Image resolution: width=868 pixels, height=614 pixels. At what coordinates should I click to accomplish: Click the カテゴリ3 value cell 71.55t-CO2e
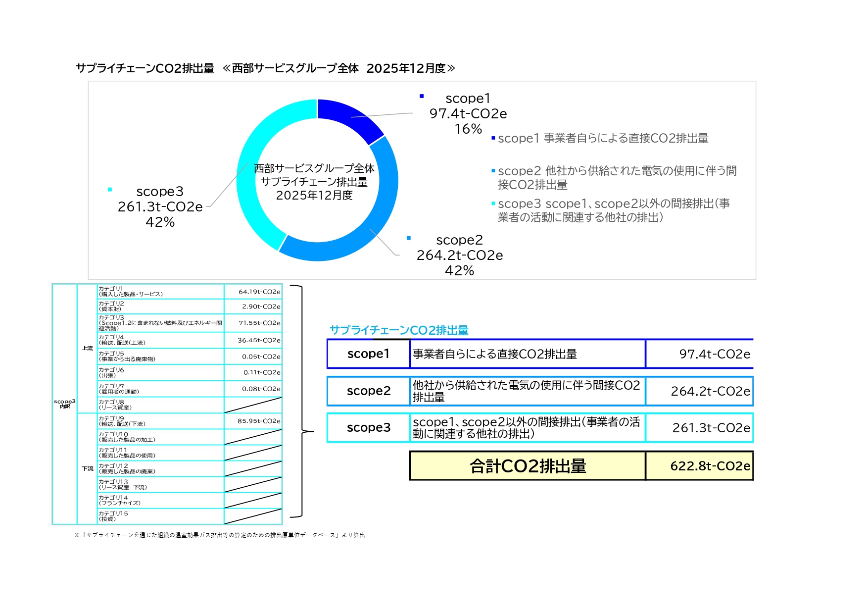pyautogui.click(x=253, y=323)
